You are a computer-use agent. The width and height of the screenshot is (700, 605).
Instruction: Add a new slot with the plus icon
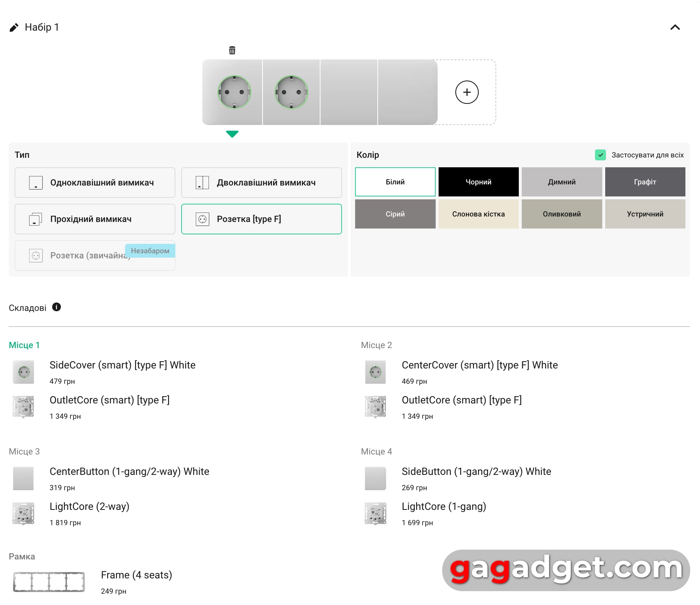(467, 92)
